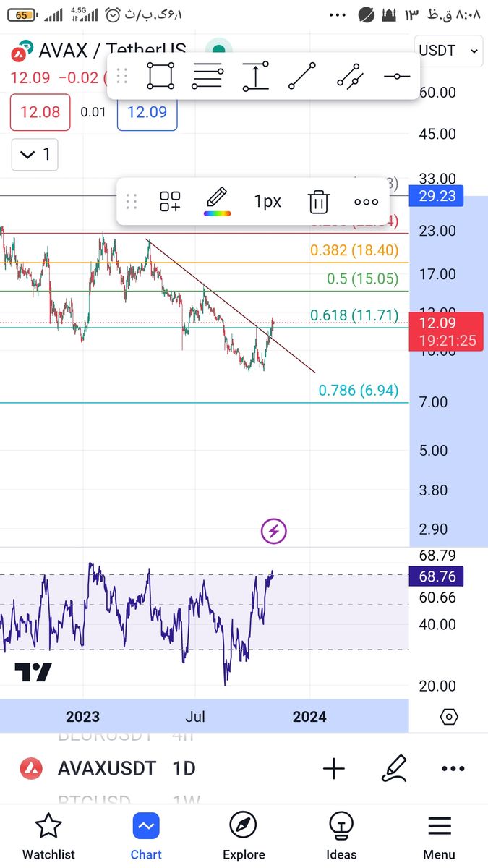Expand the collapsed indicator legend chevron
Image resolution: width=488 pixels, height=868 pixels.
[35, 154]
